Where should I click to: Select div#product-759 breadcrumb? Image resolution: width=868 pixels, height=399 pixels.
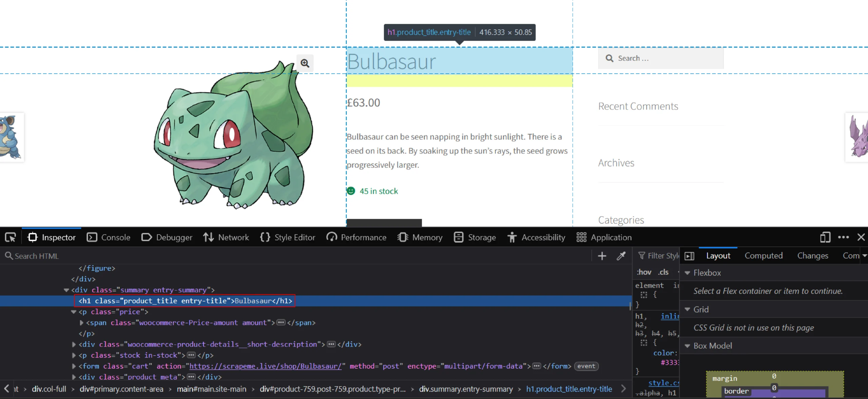[x=333, y=389]
